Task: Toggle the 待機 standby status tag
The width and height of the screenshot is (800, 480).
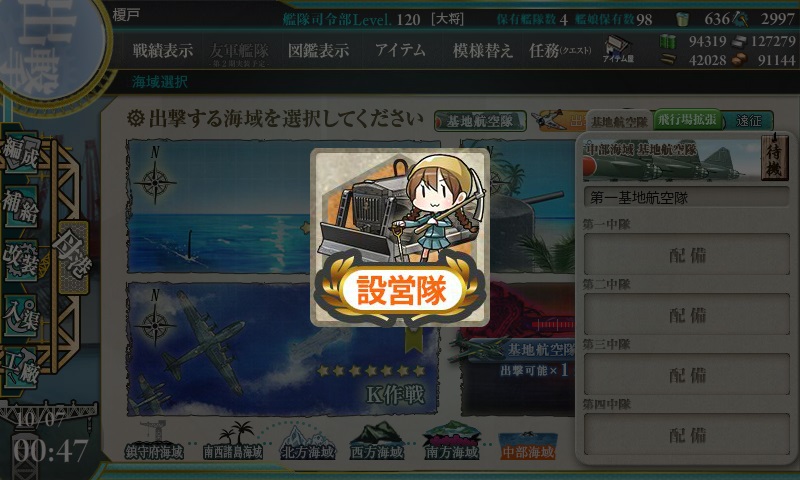Action: pyautogui.click(x=774, y=157)
